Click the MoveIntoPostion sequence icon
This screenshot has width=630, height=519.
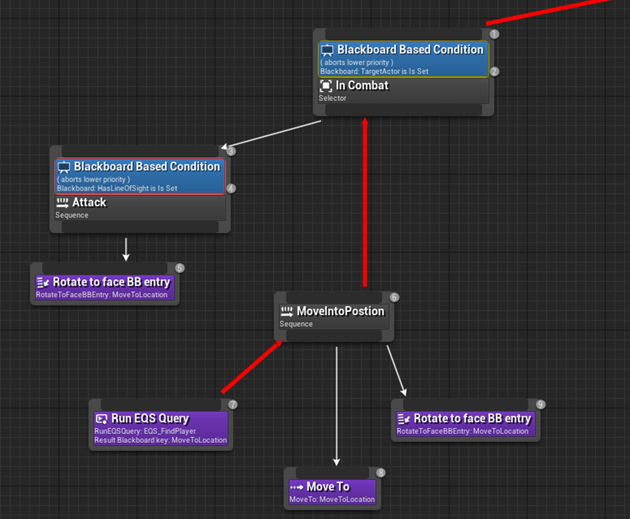coord(287,311)
